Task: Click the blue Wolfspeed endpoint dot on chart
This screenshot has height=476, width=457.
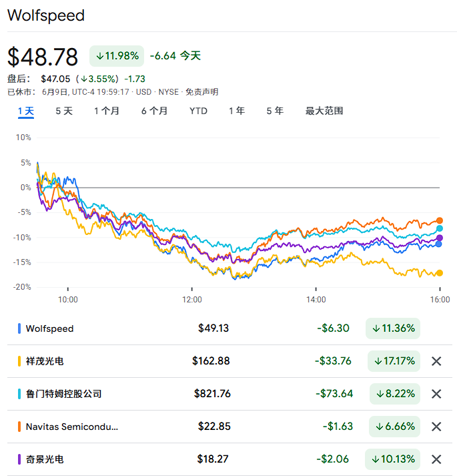Action: pos(439,244)
